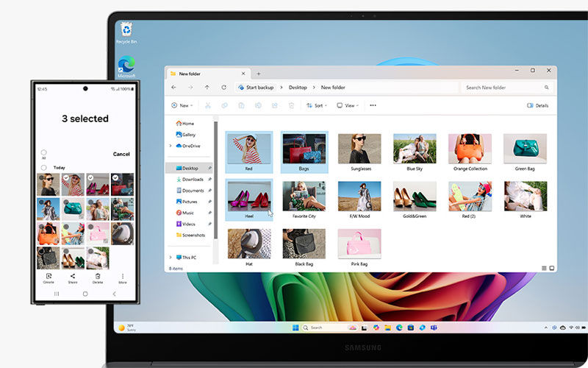This screenshot has width=588, height=368.
Task: Click the Refresh icon in File Explorer
Action: point(223,88)
